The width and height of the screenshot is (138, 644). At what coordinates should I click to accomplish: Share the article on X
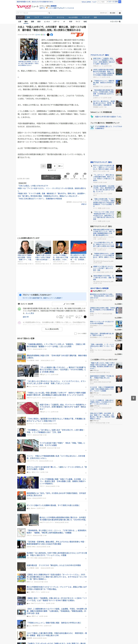pyautogui.click(x=48, y=35)
